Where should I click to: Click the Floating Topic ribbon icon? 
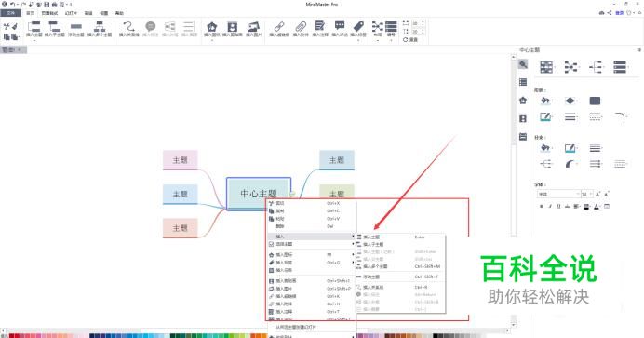pyautogui.click(x=76, y=27)
